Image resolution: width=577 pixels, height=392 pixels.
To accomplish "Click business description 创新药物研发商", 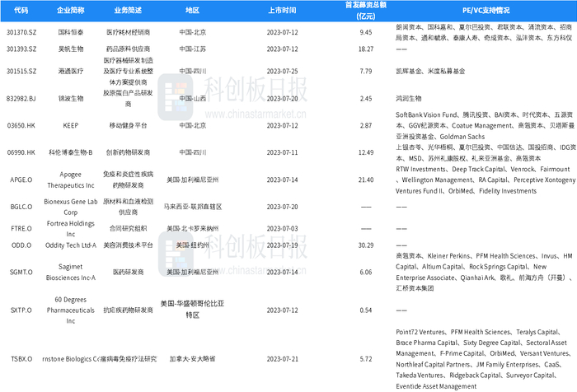I will pos(128,152).
